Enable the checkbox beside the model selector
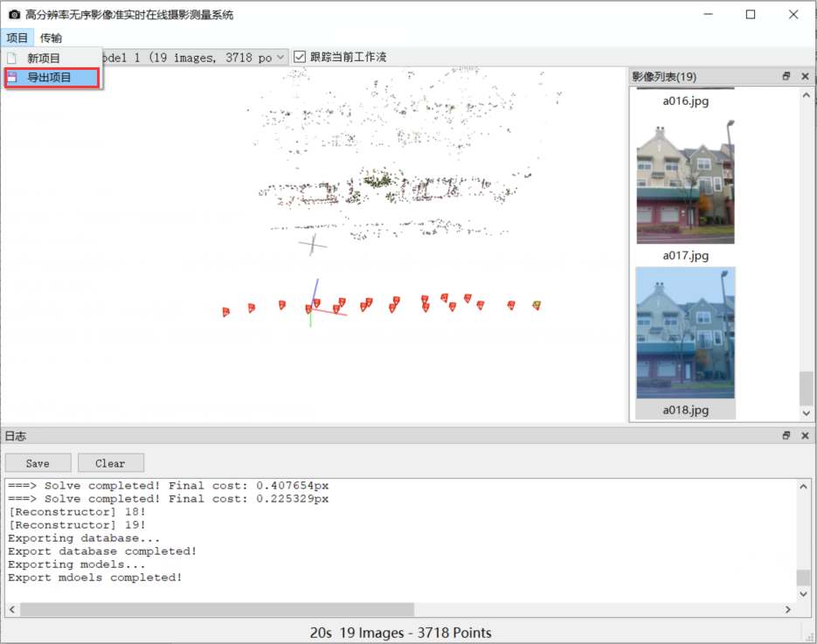817x644 pixels. (299, 56)
